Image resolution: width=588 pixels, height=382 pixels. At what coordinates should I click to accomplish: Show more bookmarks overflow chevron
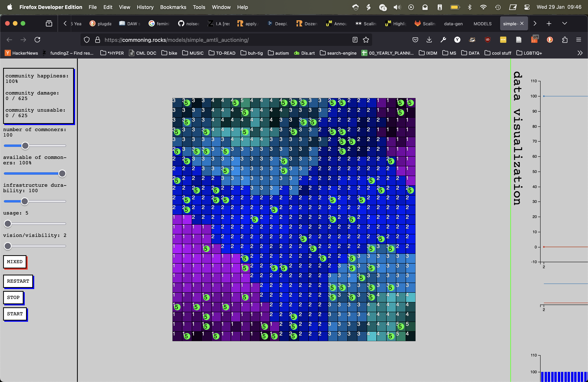pos(580,53)
